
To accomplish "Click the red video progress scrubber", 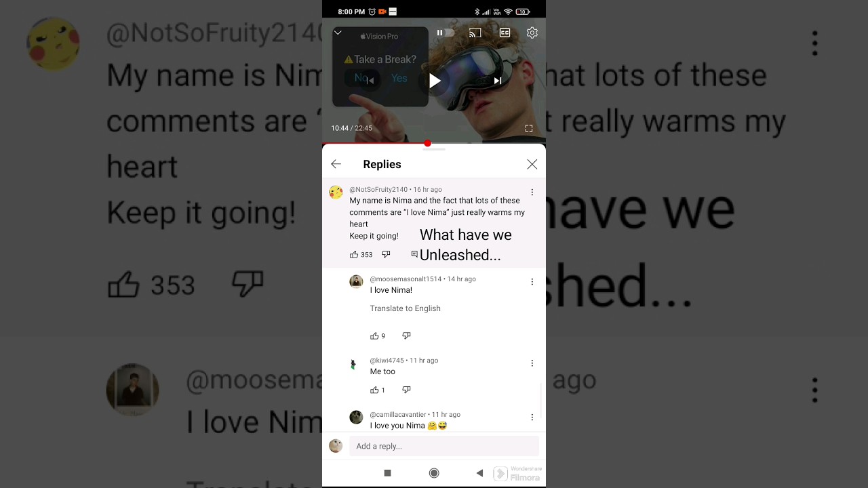I will [x=427, y=143].
